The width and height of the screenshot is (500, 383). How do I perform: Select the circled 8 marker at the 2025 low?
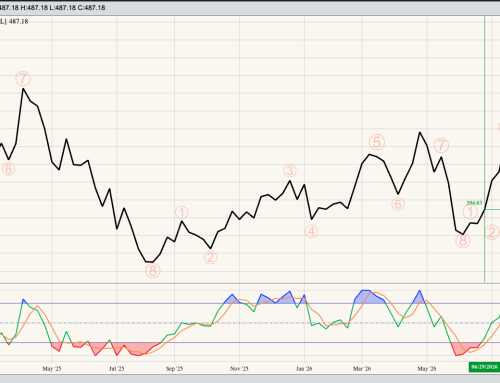(153, 271)
